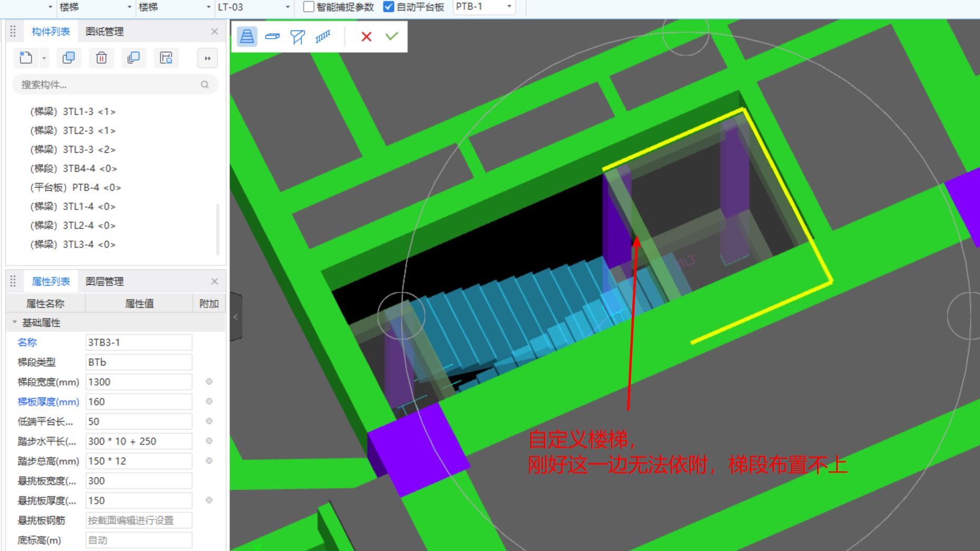The height and width of the screenshot is (551, 980).
Task: Click the 属性值 column header
Action: (139, 304)
